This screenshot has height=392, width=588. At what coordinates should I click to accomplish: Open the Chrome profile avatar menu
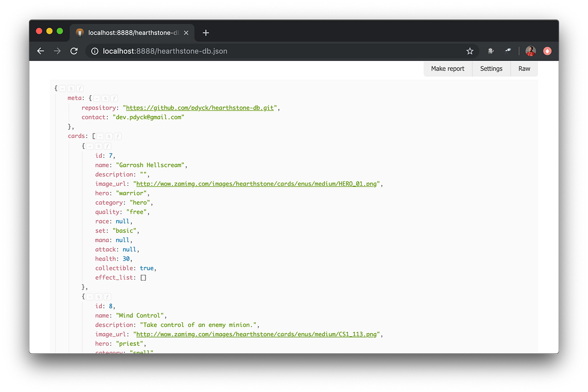[531, 51]
